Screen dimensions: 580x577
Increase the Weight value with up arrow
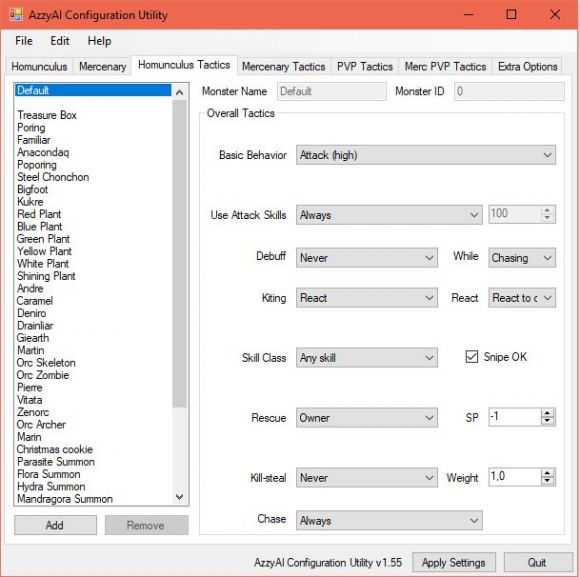[547, 473]
